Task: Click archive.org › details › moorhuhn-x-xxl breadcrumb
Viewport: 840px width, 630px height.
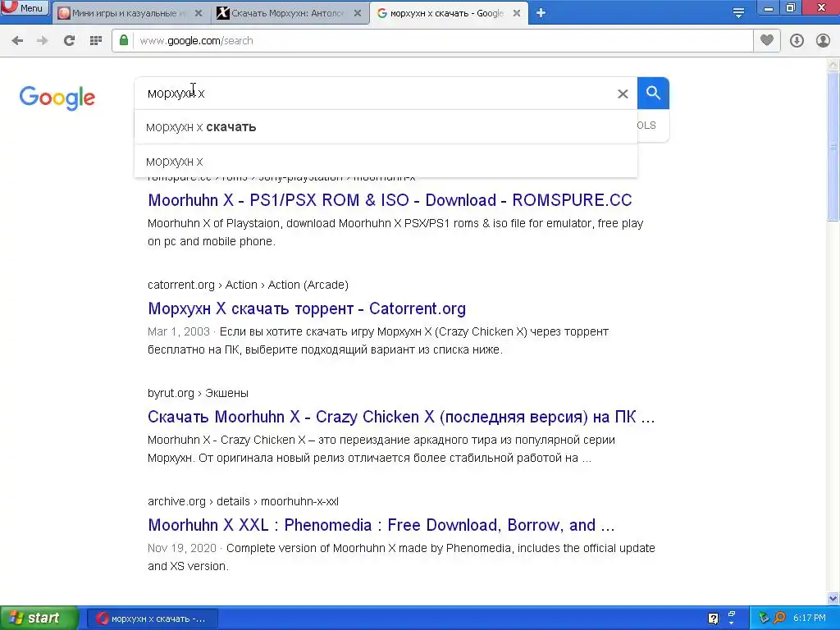Action: tap(243, 501)
